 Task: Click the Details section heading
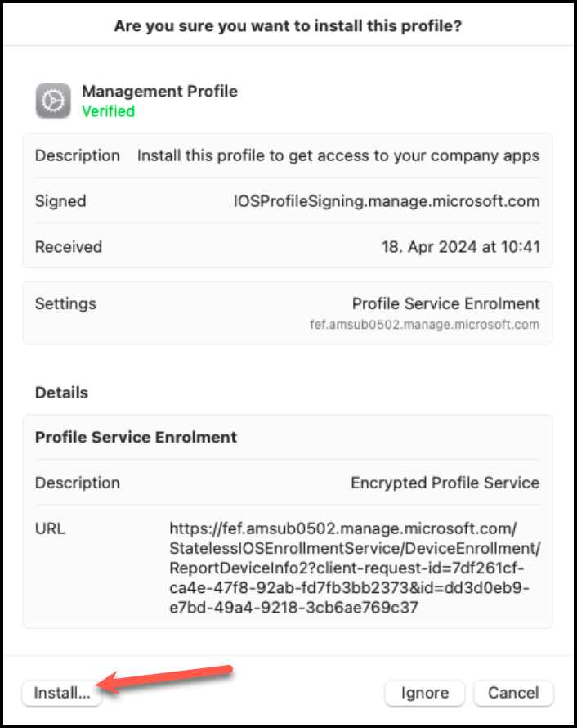pos(61,393)
